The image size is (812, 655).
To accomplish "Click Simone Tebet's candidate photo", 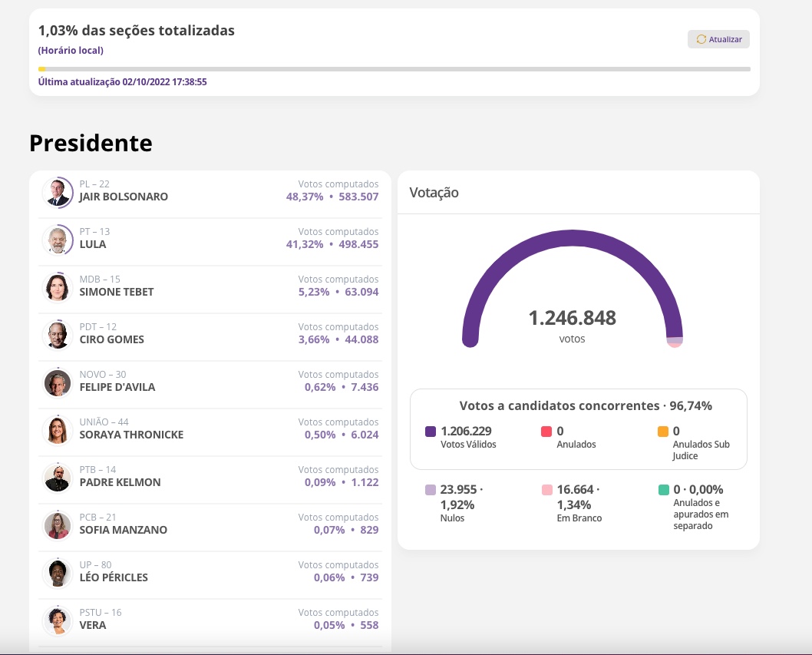I will coord(57,288).
